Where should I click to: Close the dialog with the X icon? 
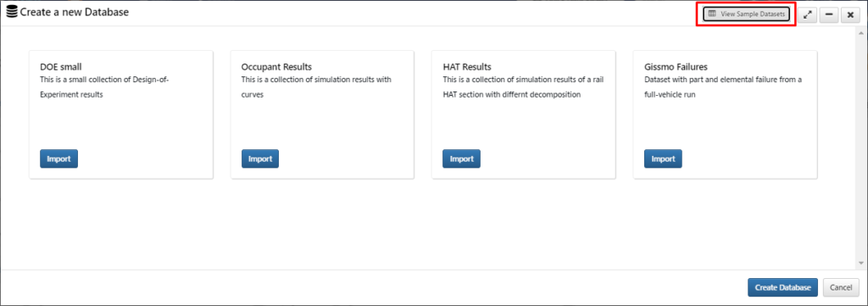tap(850, 15)
